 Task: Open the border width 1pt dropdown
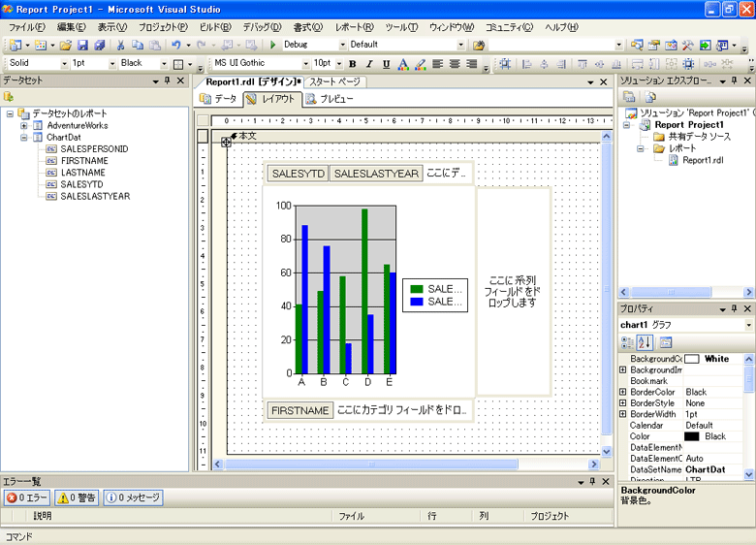coord(112,64)
